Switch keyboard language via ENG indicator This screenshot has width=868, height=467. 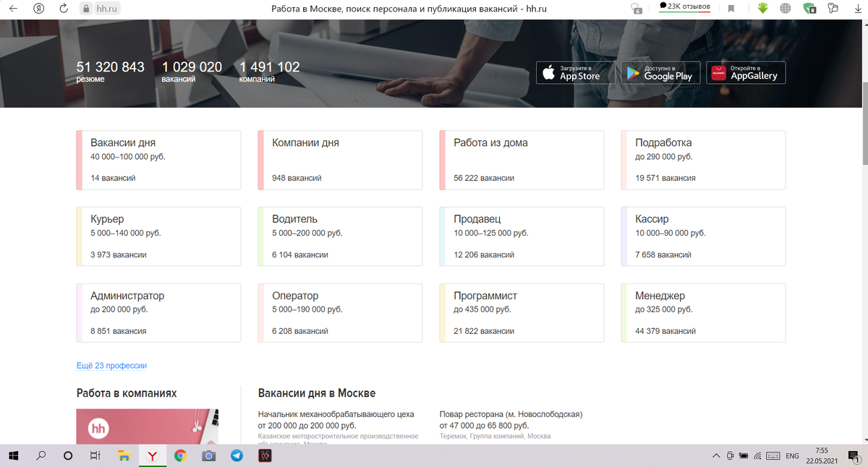(x=793, y=455)
